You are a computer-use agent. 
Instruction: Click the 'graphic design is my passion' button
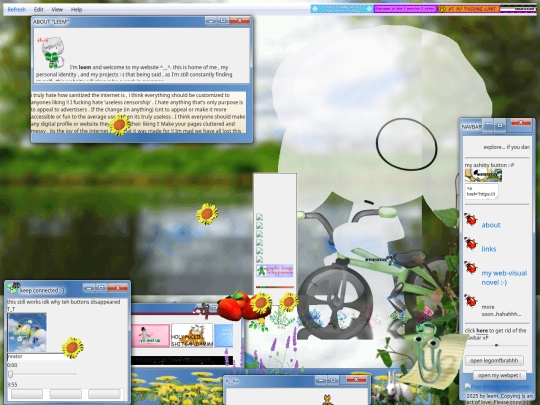click(x=274, y=271)
